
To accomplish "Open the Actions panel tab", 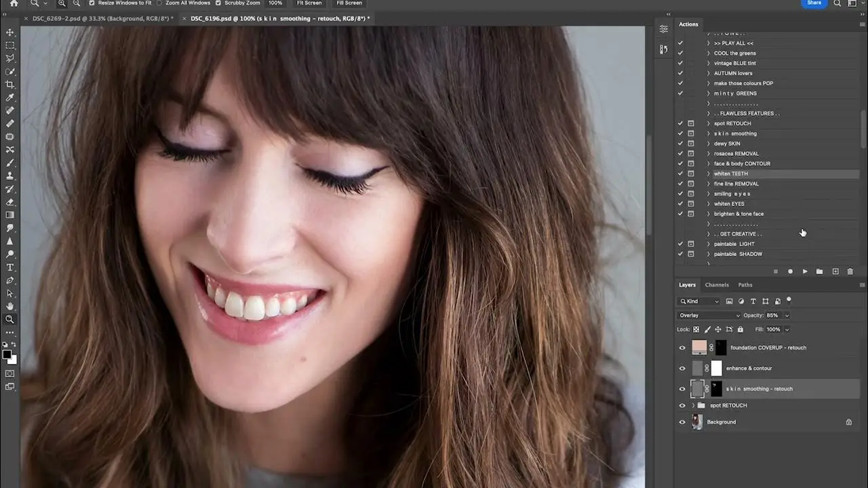I will 688,24.
